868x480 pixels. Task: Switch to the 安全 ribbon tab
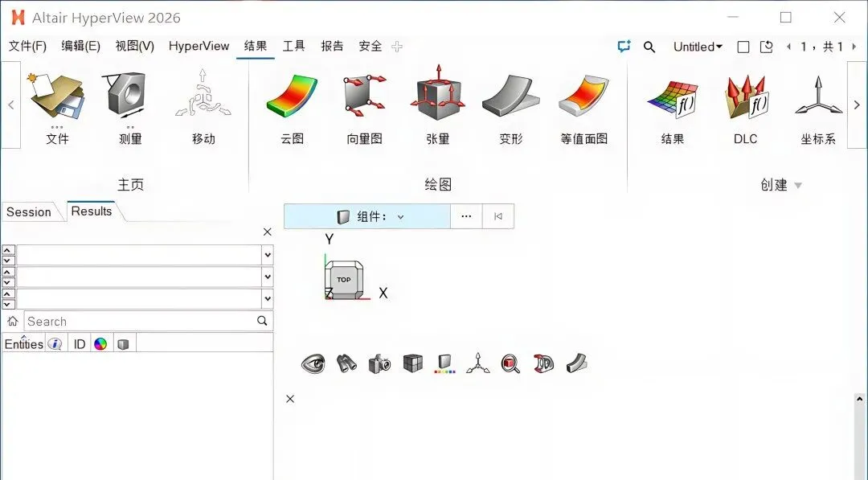pos(371,47)
